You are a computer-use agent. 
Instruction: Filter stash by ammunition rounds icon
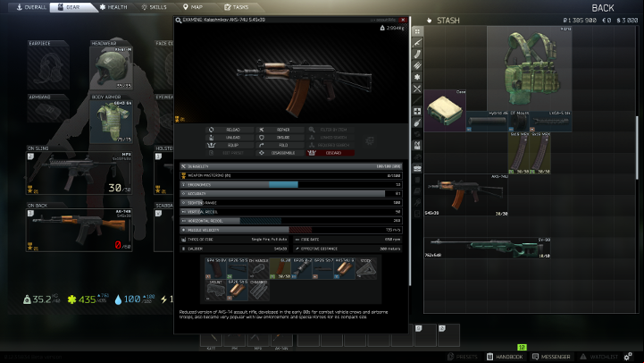(x=417, y=65)
